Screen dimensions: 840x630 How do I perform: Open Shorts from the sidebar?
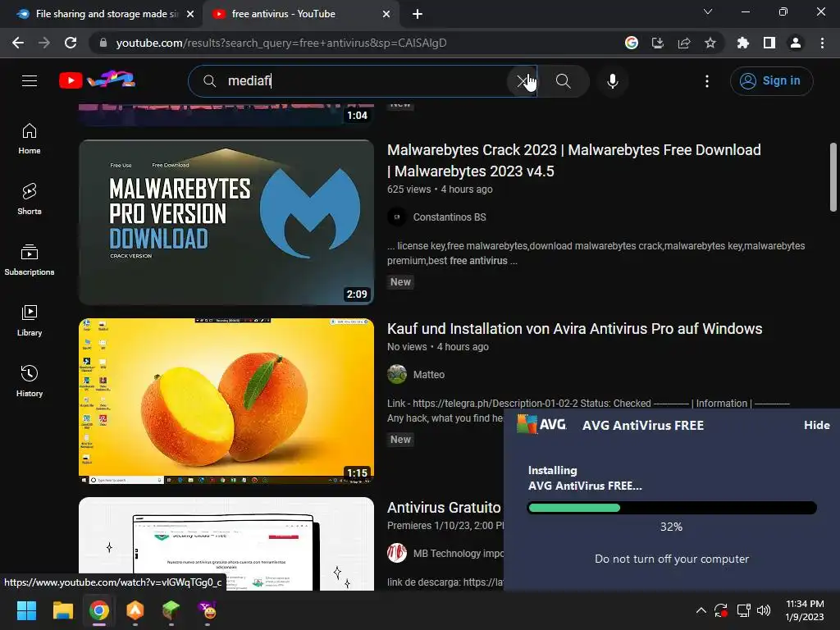coord(30,199)
